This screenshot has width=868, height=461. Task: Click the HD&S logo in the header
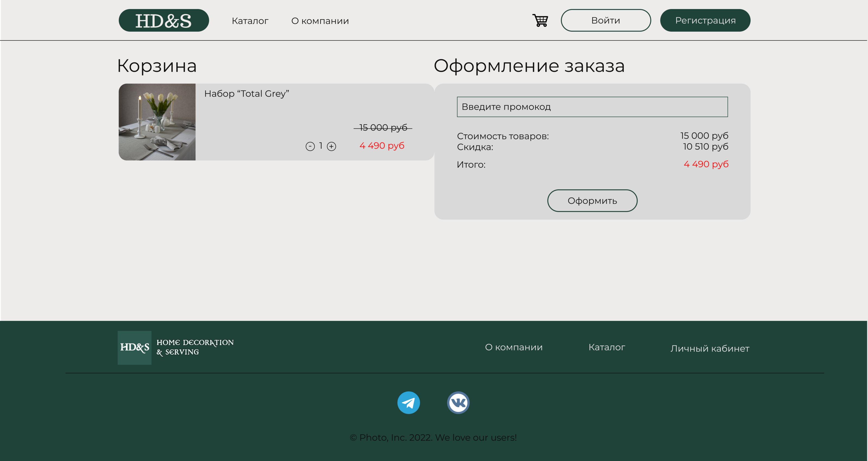164,20
